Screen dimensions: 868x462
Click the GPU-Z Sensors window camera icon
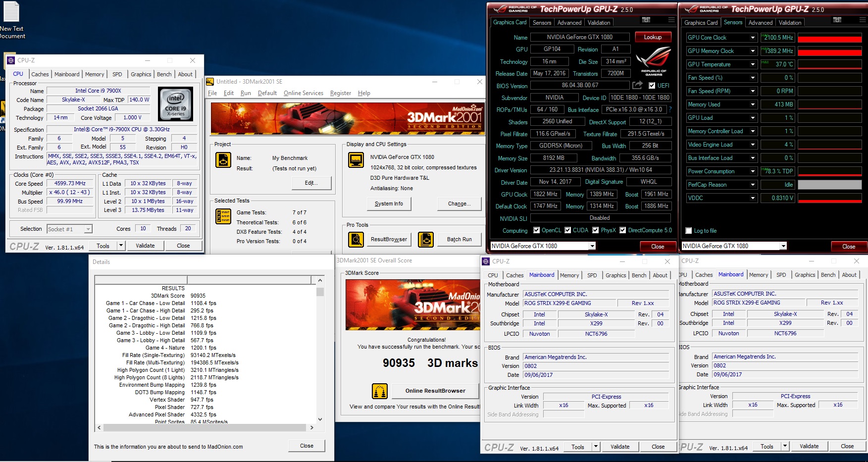point(837,20)
